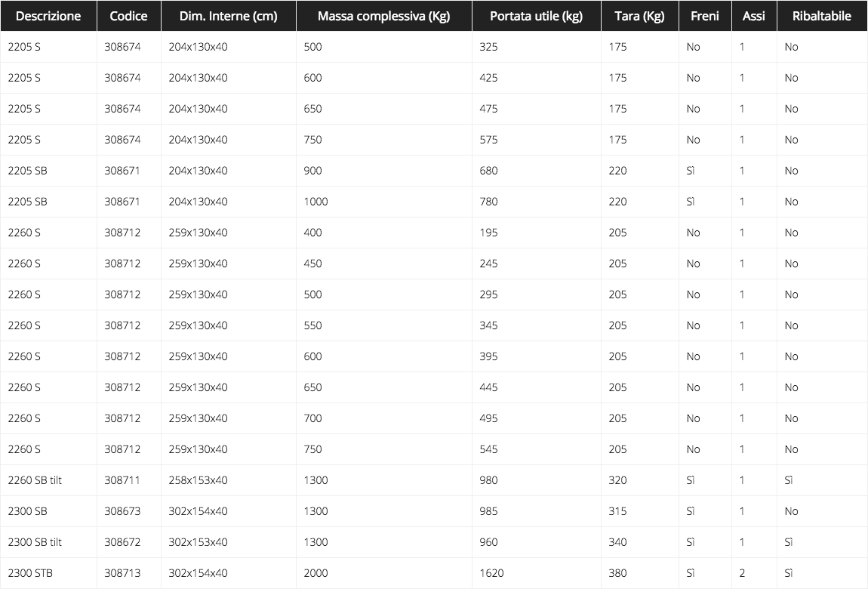This screenshot has height=589, width=868.
Task: Select code cell 308713
Action: click(x=122, y=573)
